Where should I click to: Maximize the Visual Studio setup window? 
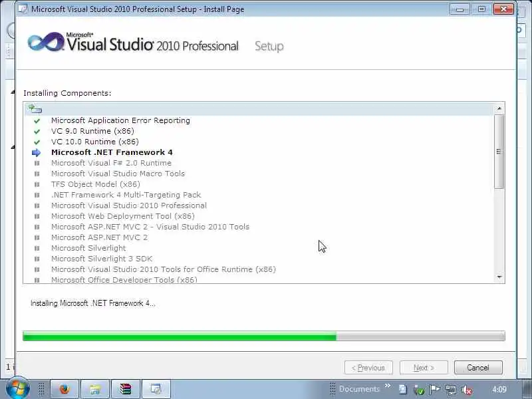coord(481,9)
